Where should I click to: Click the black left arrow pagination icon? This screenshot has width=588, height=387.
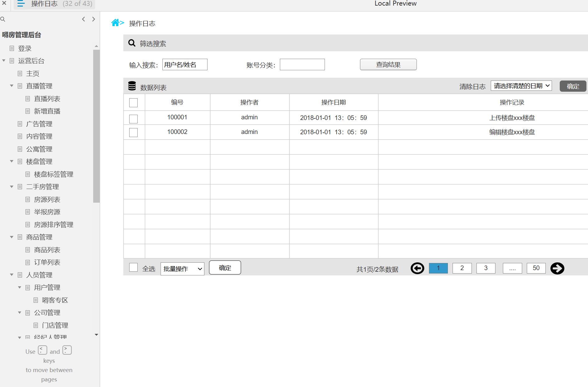(417, 268)
